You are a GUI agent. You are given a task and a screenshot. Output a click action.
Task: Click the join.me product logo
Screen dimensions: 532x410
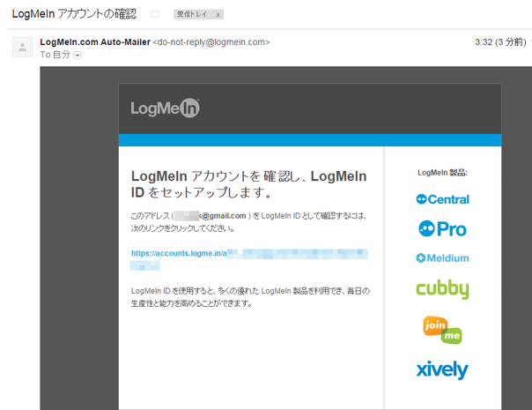[442, 330]
